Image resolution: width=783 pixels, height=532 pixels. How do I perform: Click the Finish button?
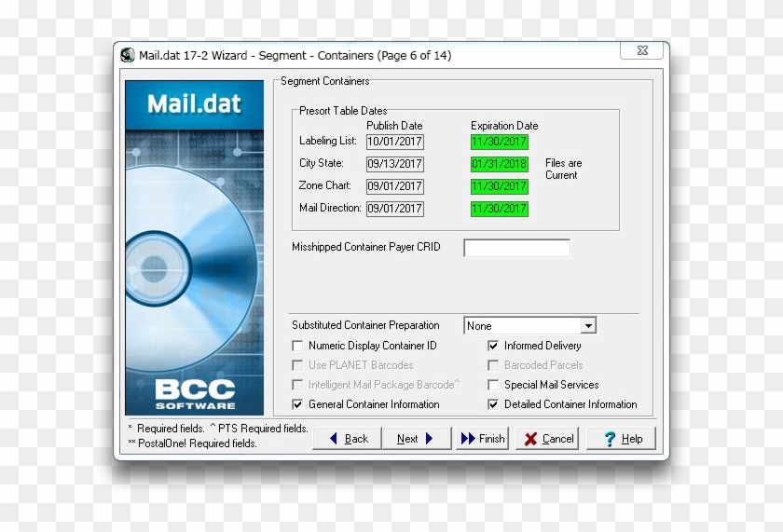tap(483, 439)
